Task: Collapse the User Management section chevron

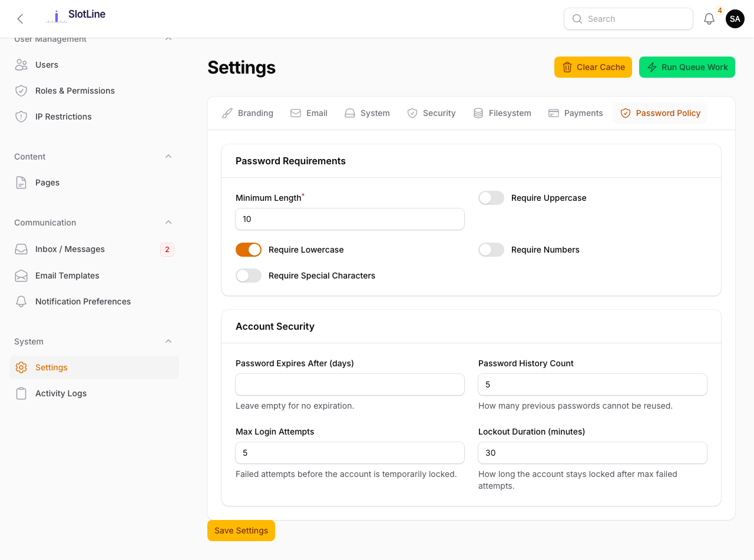Action: click(168, 39)
